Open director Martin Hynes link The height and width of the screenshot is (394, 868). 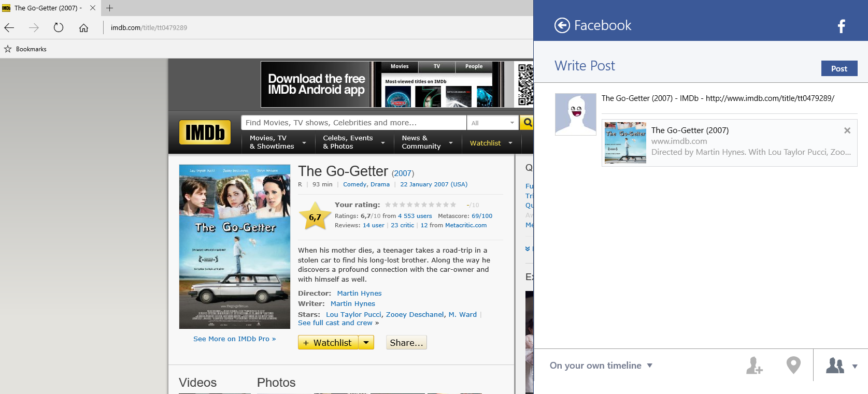pyautogui.click(x=359, y=293)
